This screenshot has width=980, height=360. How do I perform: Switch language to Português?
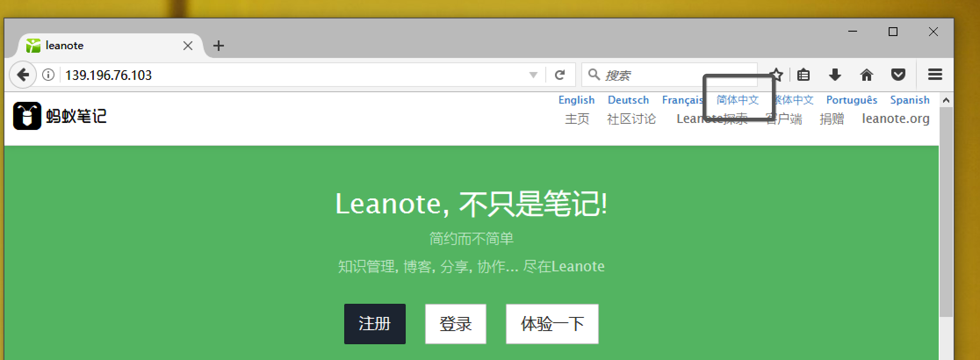[852, 100]
